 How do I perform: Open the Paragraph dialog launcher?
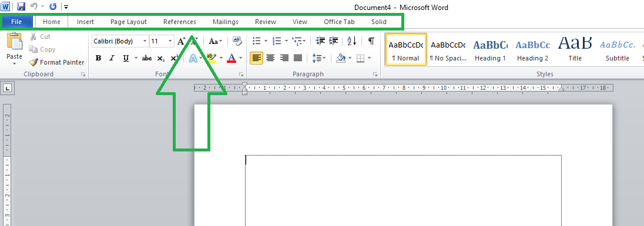point(375,75)
